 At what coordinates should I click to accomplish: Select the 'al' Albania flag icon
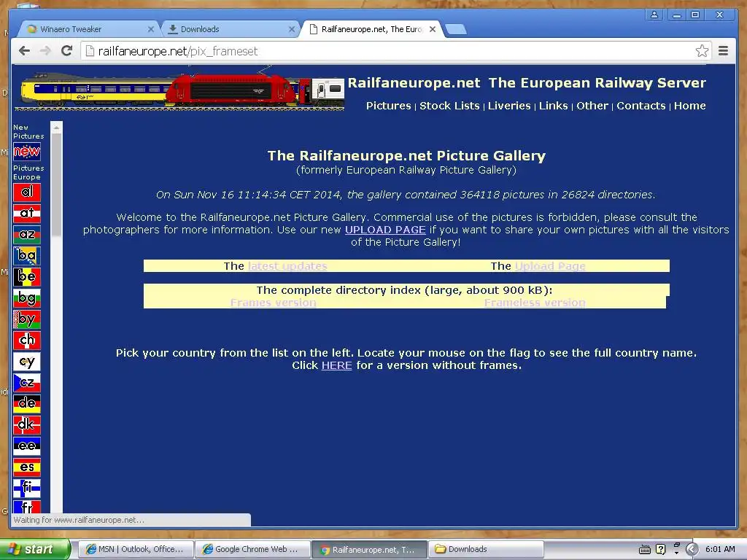(27, 192)
